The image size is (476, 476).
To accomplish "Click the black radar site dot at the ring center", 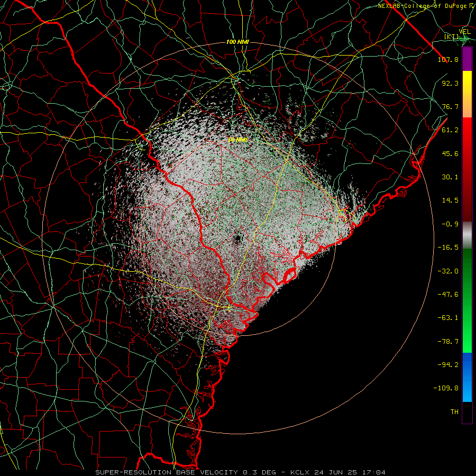I will pos(237,239).
